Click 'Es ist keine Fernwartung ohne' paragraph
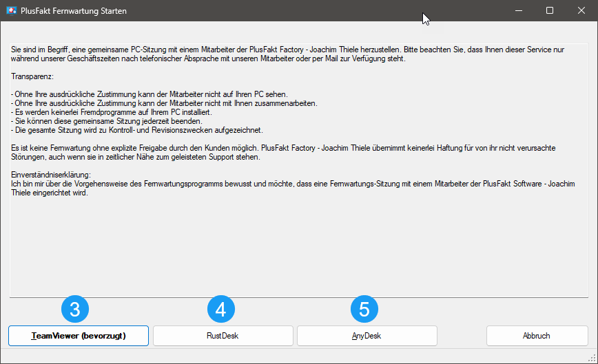The width and height of the screenshot is (598, 364). tap(283, 152)
